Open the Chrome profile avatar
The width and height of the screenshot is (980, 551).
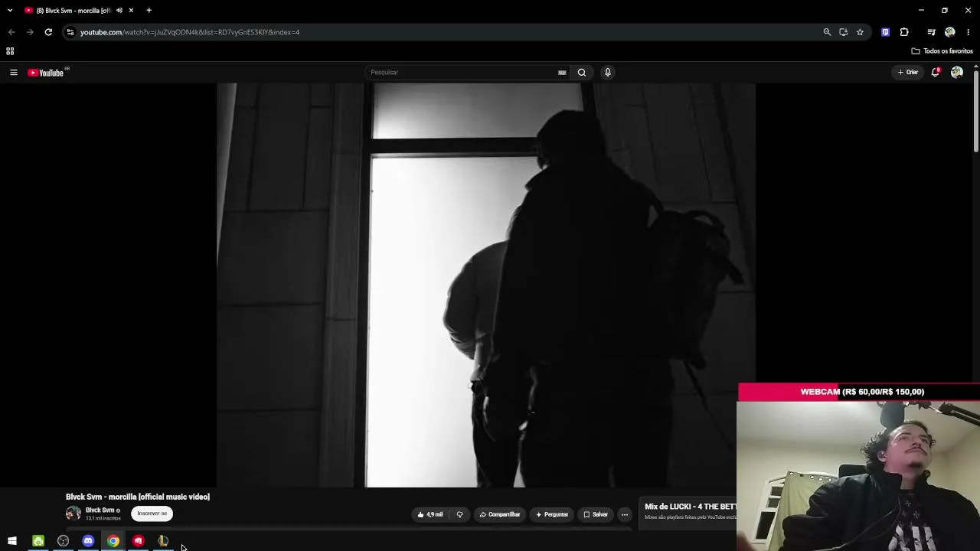click(x=950, y=32)
